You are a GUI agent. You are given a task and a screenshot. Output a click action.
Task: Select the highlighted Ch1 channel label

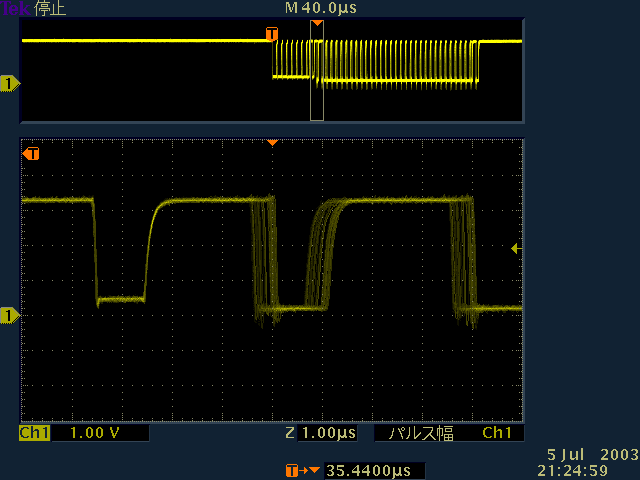pos(34,433)
